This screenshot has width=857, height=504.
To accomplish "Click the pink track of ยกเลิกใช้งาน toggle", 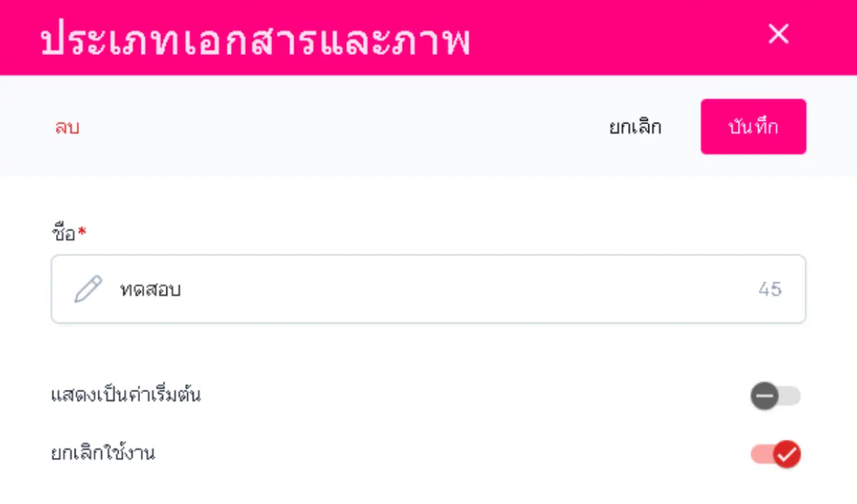I will (759, 454).
